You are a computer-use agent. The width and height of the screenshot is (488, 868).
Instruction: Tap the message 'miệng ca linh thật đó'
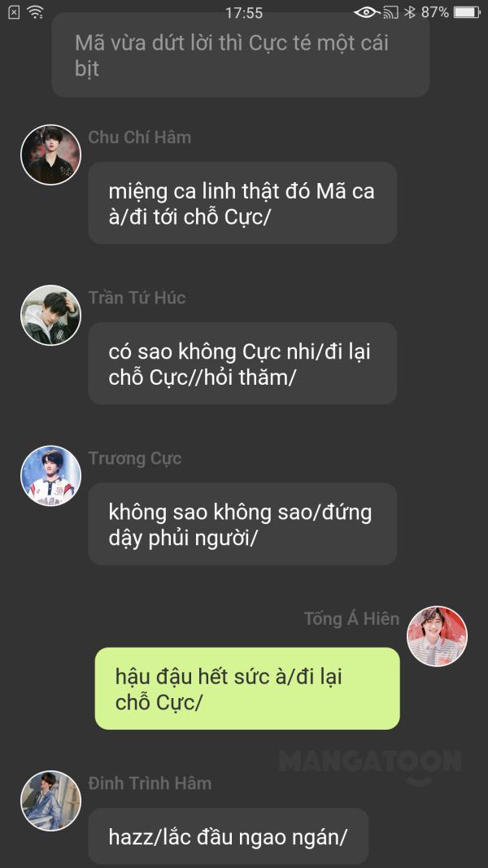click(242, 203)
